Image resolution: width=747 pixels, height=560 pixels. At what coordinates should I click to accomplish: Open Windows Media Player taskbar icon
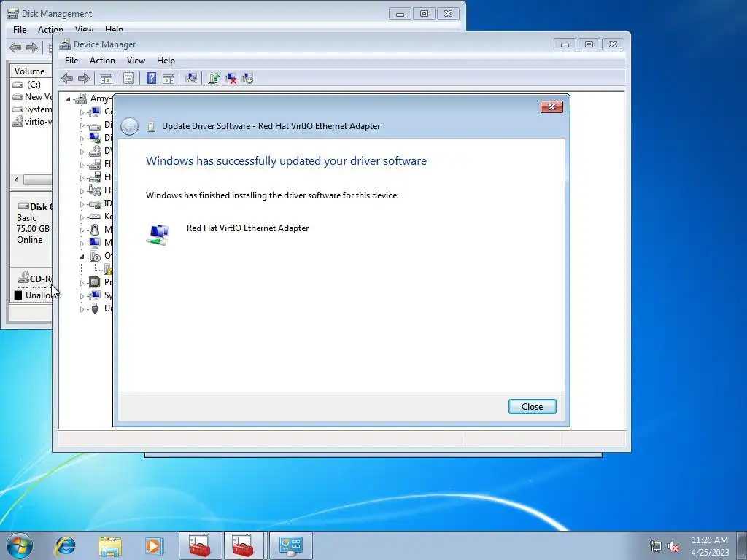[155, 545]
